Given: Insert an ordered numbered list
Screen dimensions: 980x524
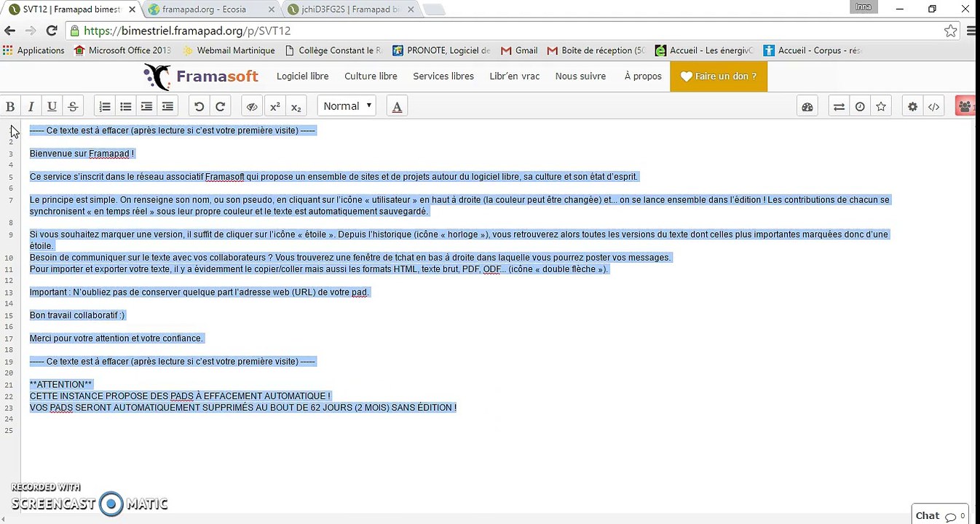Looking at the screenshot, I should pyautogui.click(x=105, y=106).
